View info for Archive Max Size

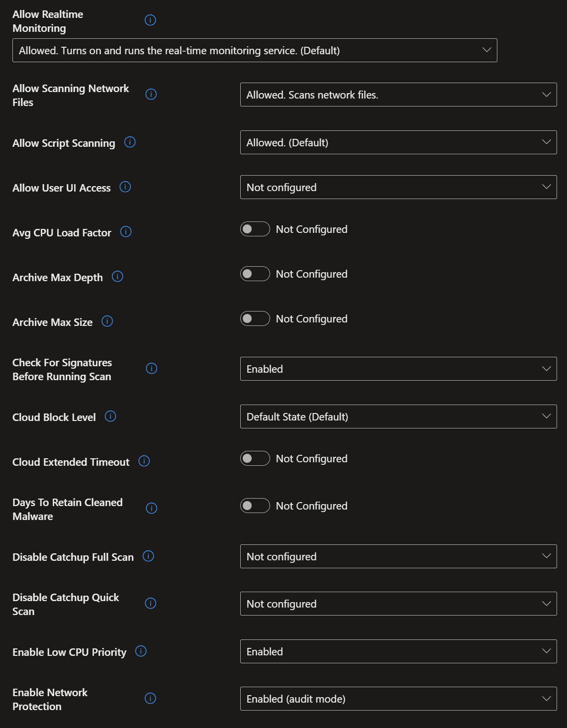(x=107, y=321)
